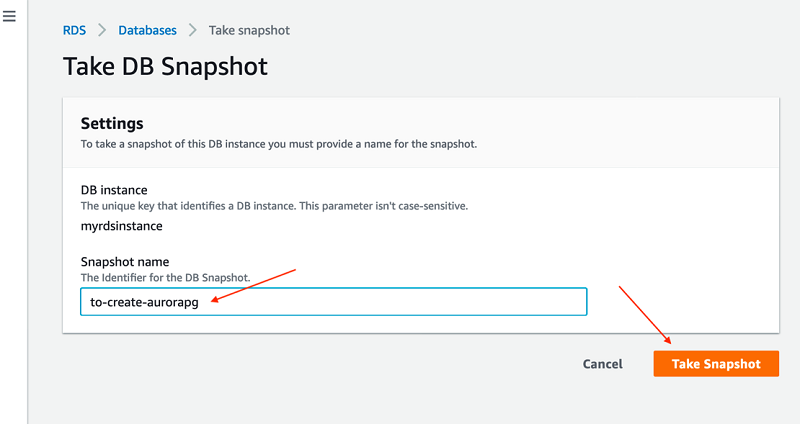Screen dimensions: 800x424
Task: Click the orange Take Snapshot button
Action: tap(716, 364)
